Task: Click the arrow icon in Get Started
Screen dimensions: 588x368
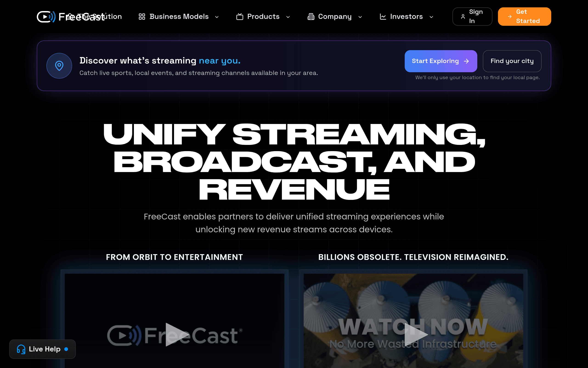Action: tap(510, 17)
